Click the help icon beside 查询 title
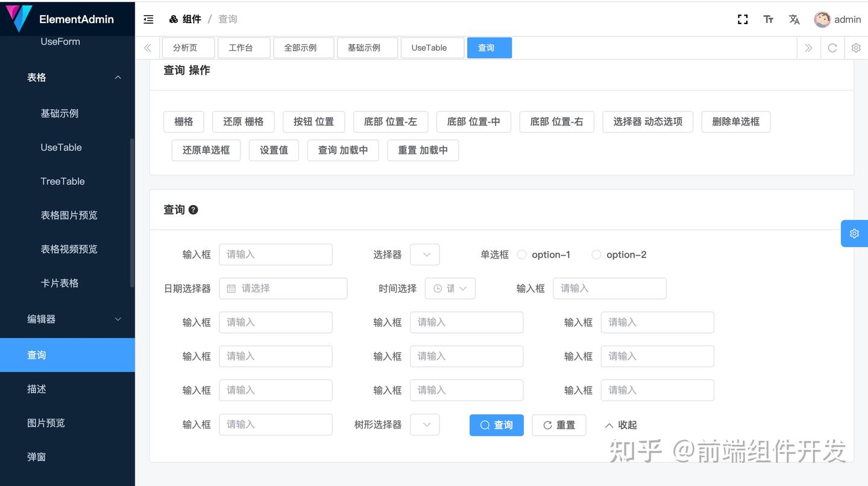The width and height of the screenshot is (868, 486). pos(192,209)
